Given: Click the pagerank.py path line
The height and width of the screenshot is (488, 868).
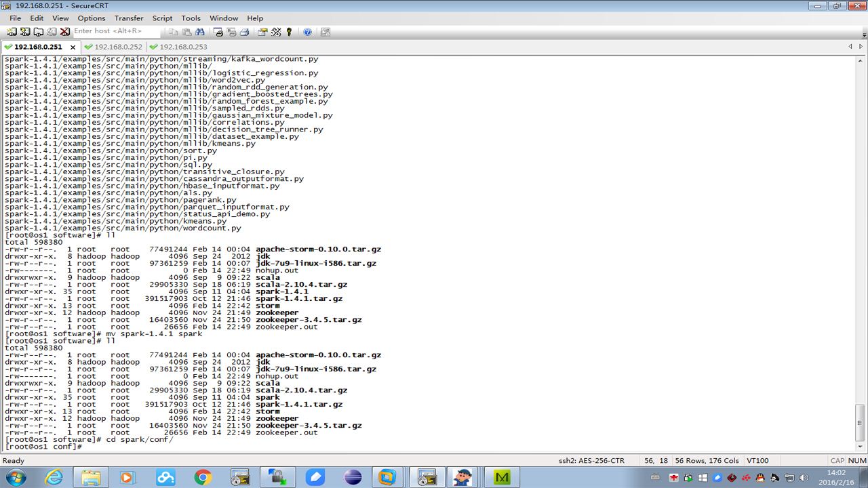Looking at the screenshot, I should [x=121, y=200].
